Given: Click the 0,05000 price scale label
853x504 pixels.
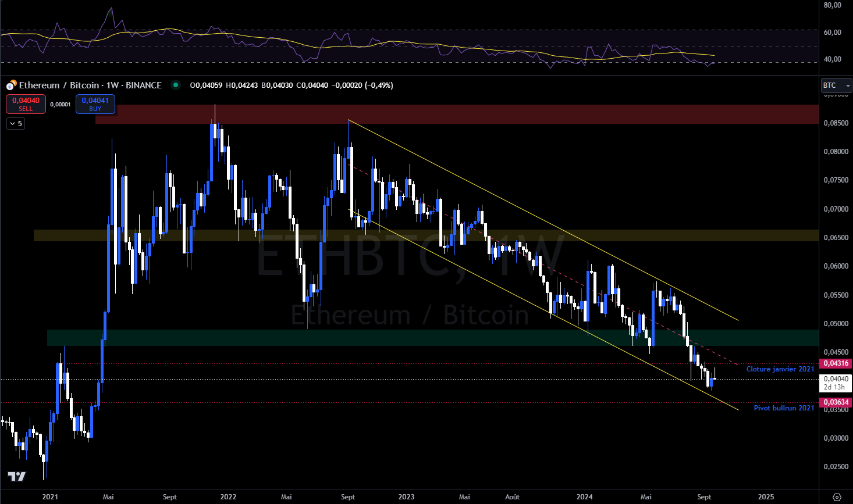Looking at the screenshot, I should [x=836, y=324].
